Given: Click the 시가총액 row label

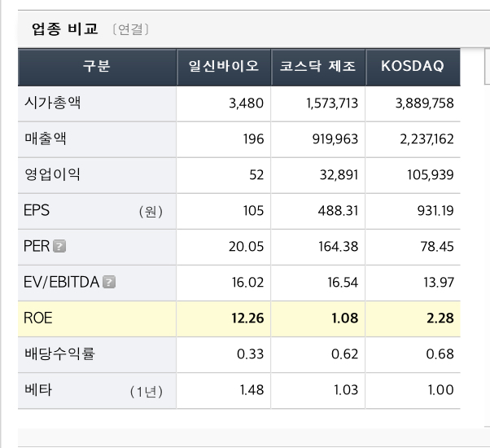Looking at the screenshot, I should click(x=52, y=103).
